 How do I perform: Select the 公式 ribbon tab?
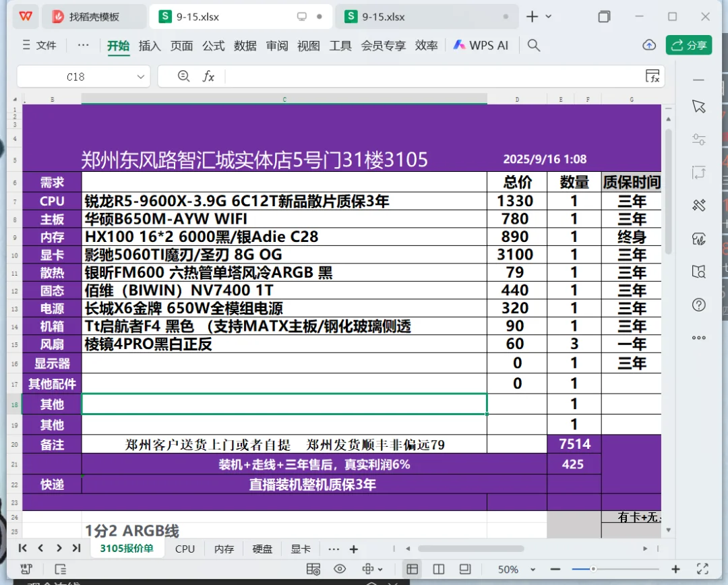click(x=214, y=46)
